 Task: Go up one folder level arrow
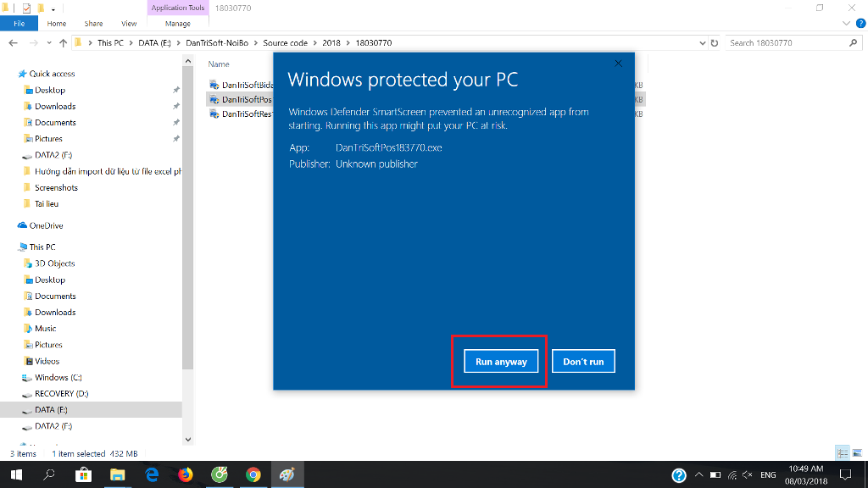63,42
